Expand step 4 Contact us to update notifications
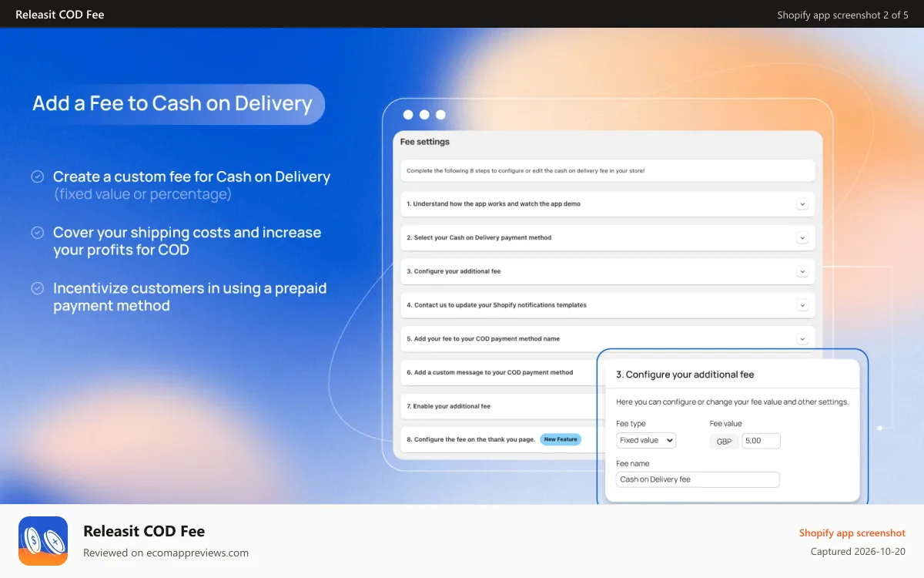This screenshot has width=924, height=578. tap(802, 305)
